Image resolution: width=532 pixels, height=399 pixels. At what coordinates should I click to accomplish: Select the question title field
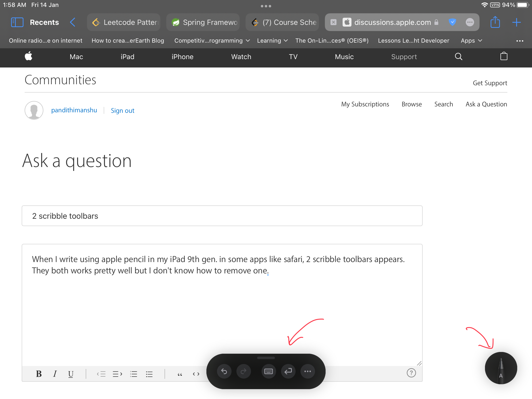pyautogui.click(x=222, y=216)
